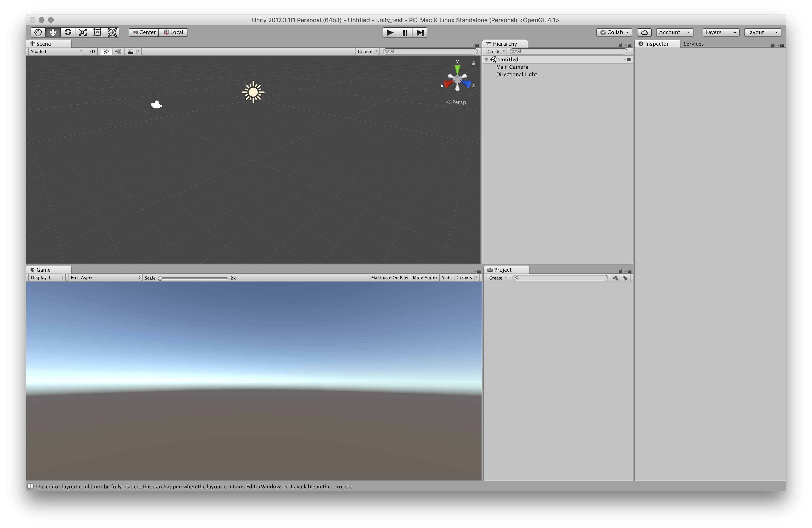Viewport: 812px width, 528px height.
Task: Open the Account dropdown
Action: tap(675, 32)
